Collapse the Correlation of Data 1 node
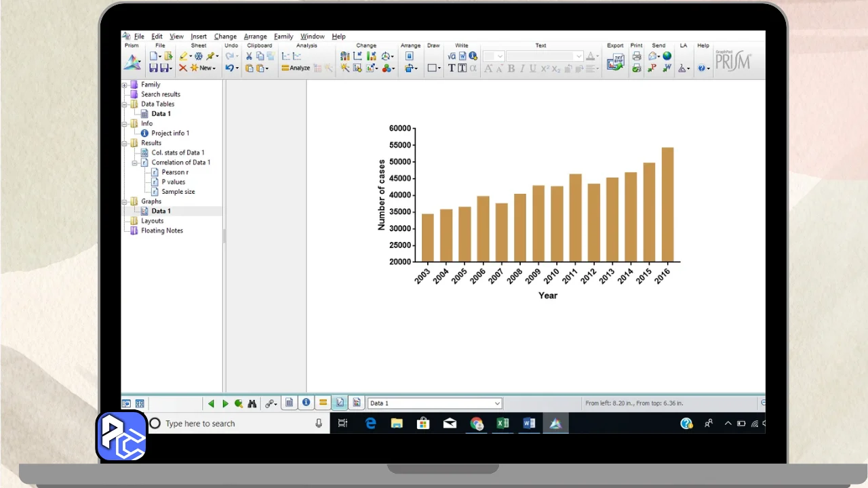868x488 pixels. pyautogui.click(x=134, y=163)
